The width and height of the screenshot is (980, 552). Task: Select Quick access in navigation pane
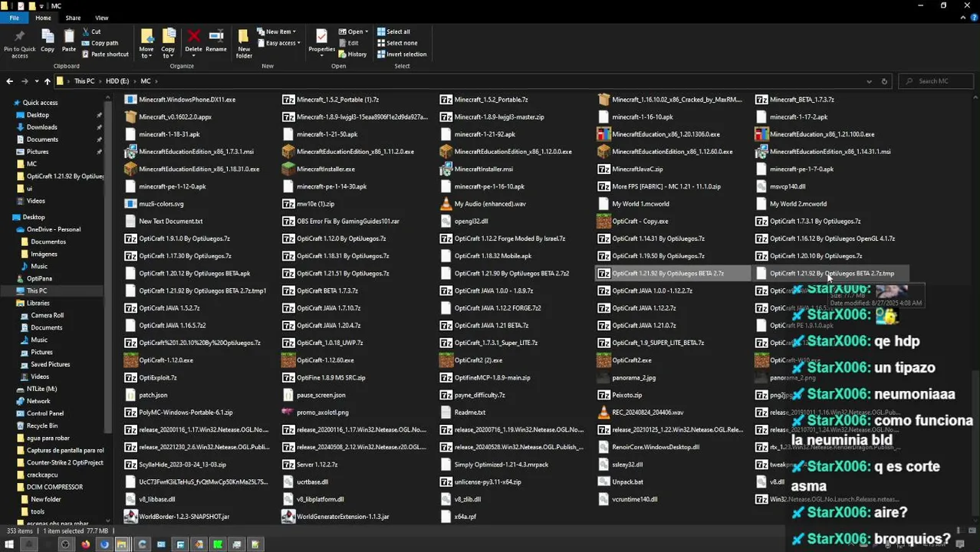click(40, 103)
